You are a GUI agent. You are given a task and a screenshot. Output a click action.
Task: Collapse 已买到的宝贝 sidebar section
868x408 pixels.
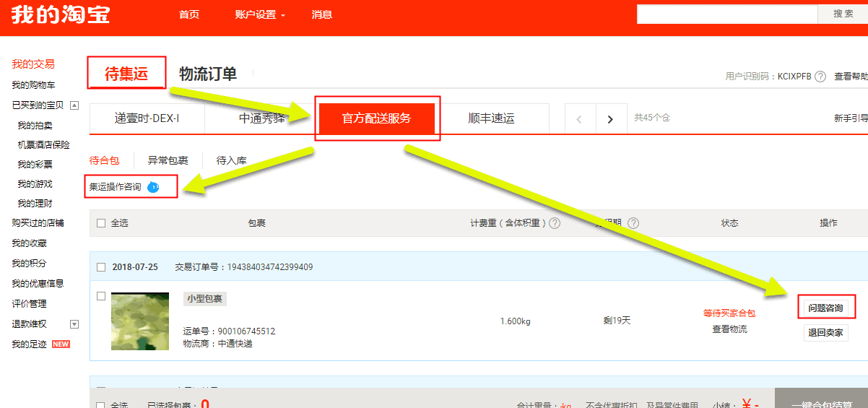pyautogui.click(x=74, y=105)
